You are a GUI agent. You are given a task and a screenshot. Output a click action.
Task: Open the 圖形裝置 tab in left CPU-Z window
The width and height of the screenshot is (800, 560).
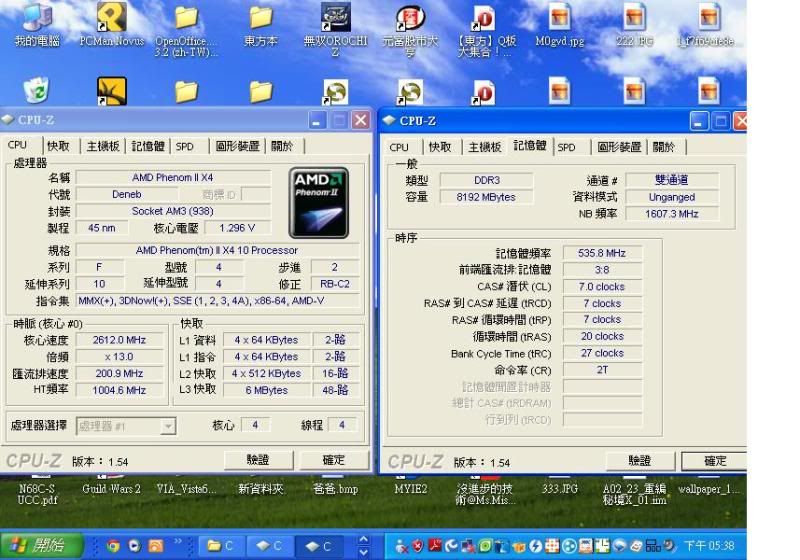point(238,146)
